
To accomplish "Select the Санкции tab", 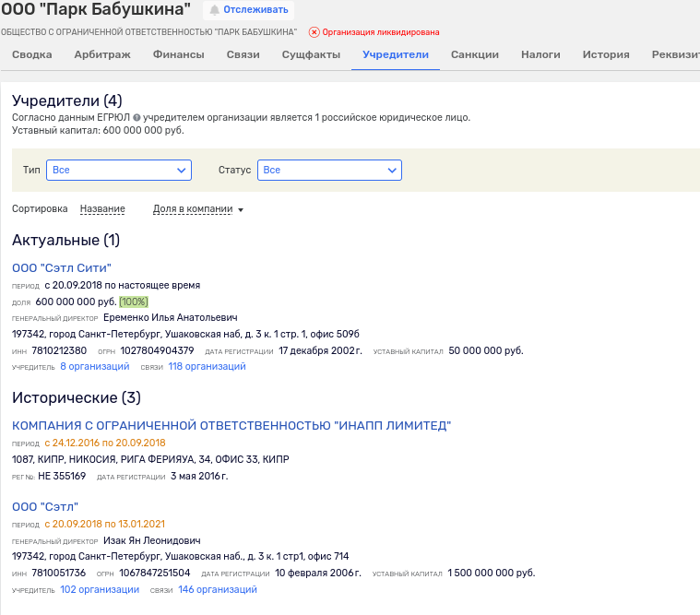I will point(475,54).
